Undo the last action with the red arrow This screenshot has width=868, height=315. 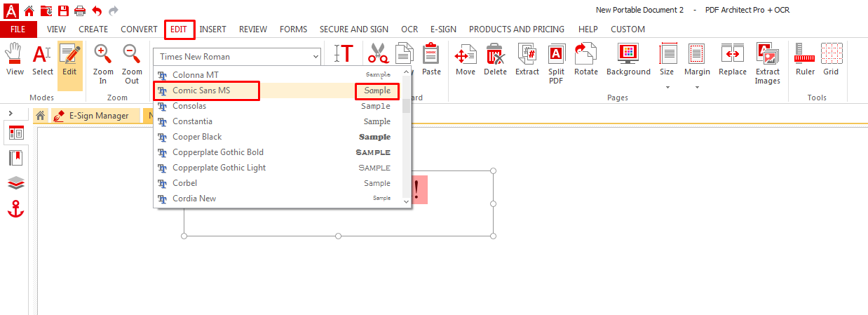click(97, 11)
